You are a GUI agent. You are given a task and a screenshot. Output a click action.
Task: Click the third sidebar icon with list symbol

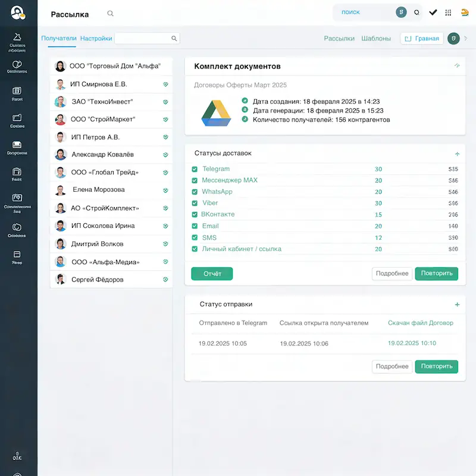click(x=17, y=91)
